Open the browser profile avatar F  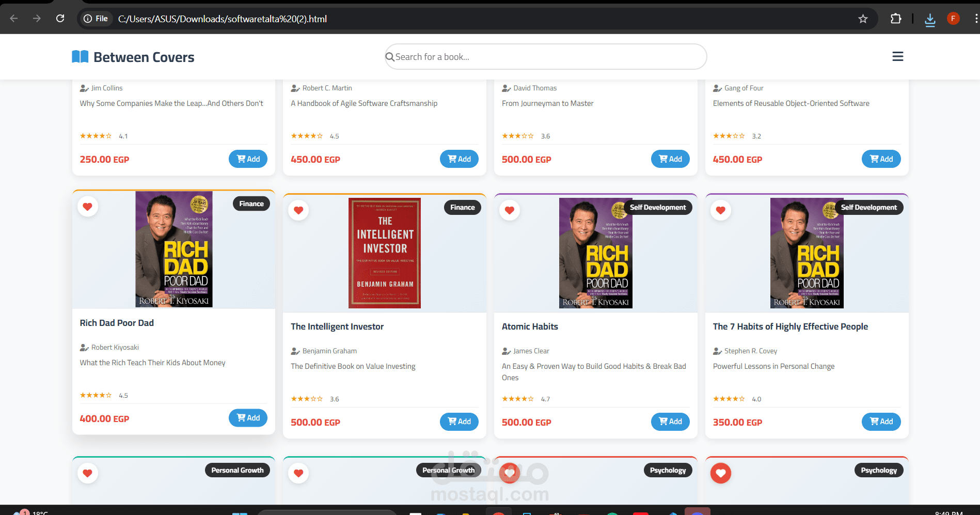[x=953, y=19]
